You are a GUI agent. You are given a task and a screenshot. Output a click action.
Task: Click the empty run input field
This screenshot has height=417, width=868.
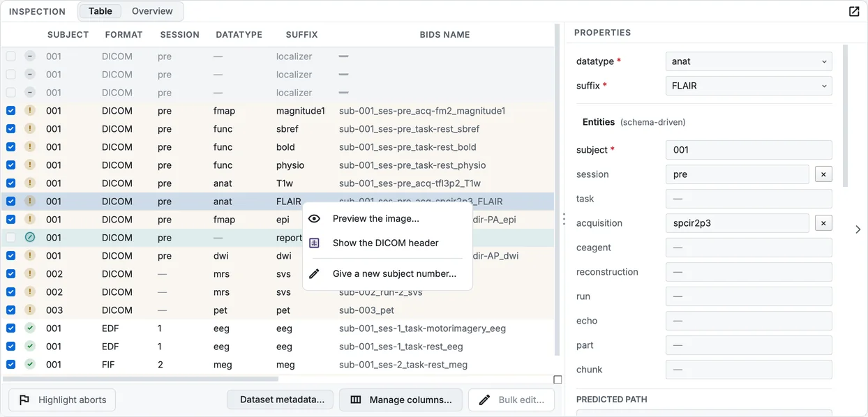pos(749,296)
